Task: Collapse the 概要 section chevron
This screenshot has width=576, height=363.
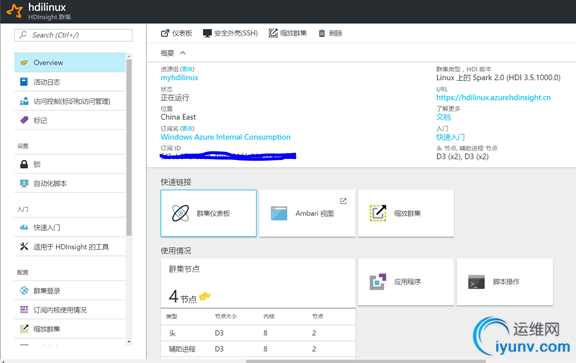Action: click(183, 53)
